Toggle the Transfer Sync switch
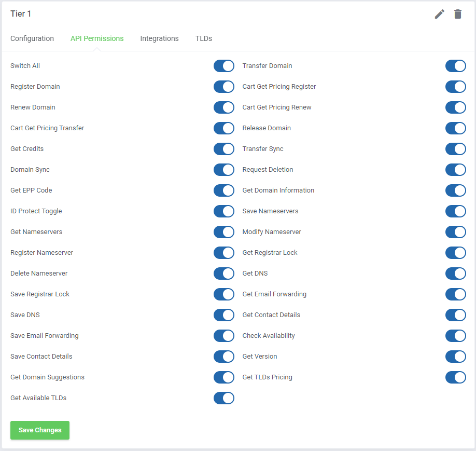This screenshot has height=451, width=476. click(456, 149)
